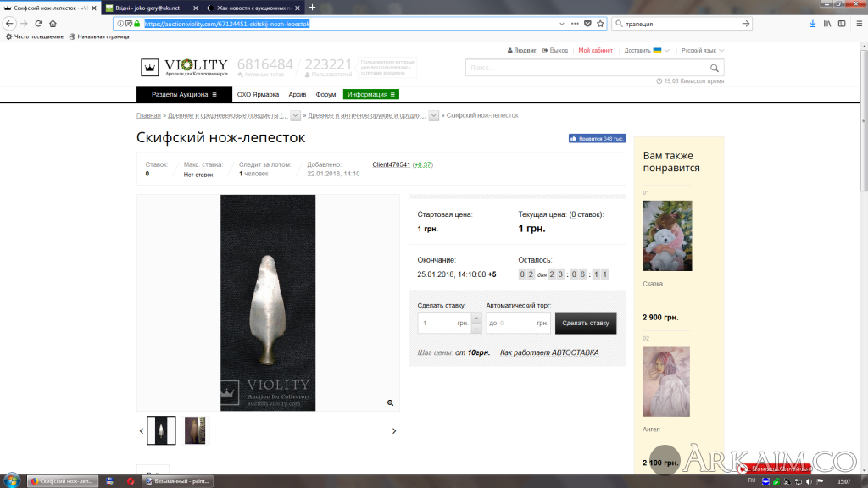Show next thumbnail with right arrow
868x488 pixels.
point(394,431)
